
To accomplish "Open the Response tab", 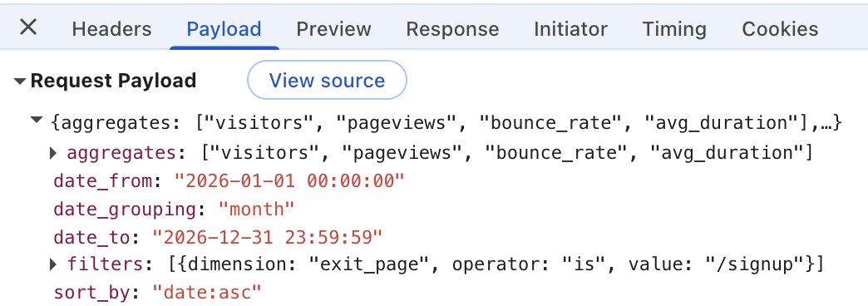I will 452,29.
